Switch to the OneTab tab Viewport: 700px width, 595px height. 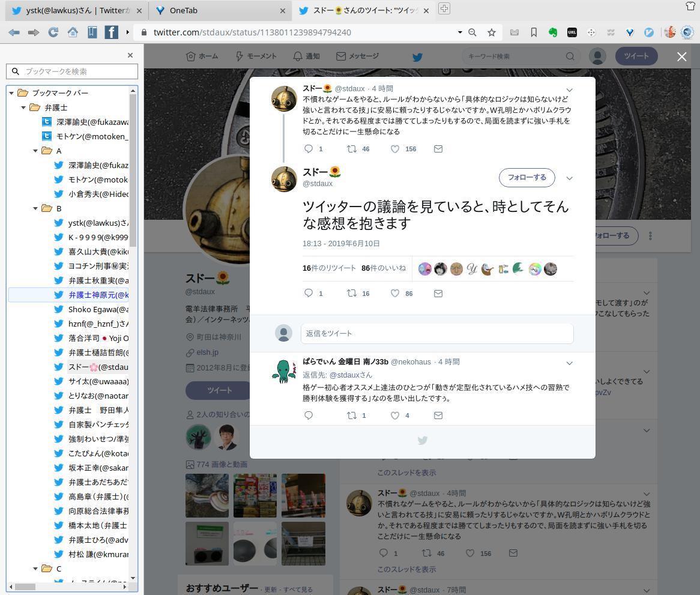click(219, 10)
